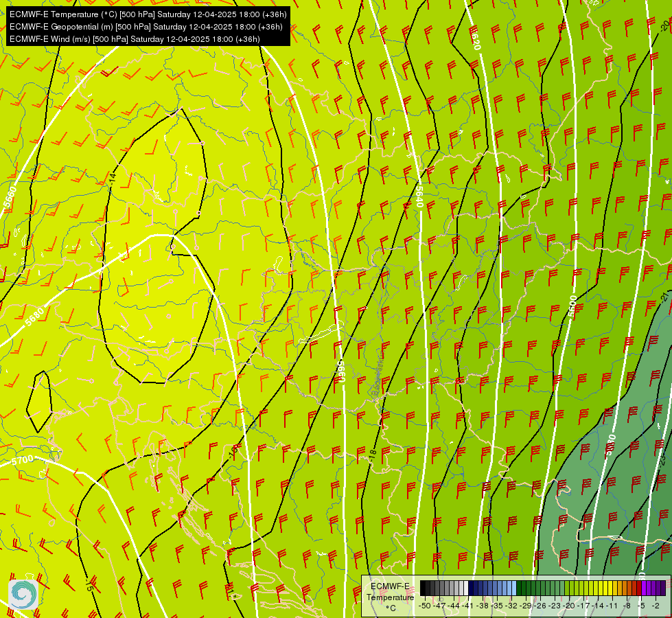This screenshot has height=618, width=672.
Task: Select the -38 value in the legend
Action: pyautogui.click(x=482, y=606)
